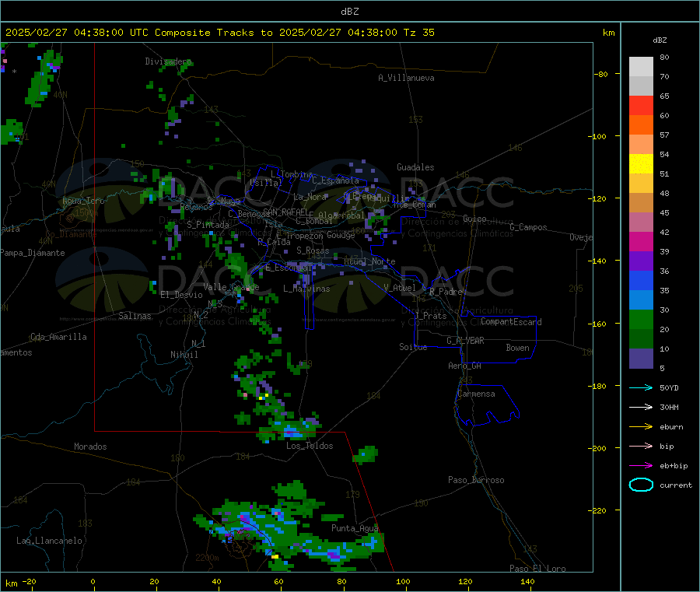Click the red 60 dBZ legend swatch
The width and height of the screenshot is (700, 592).
point(641,105)
